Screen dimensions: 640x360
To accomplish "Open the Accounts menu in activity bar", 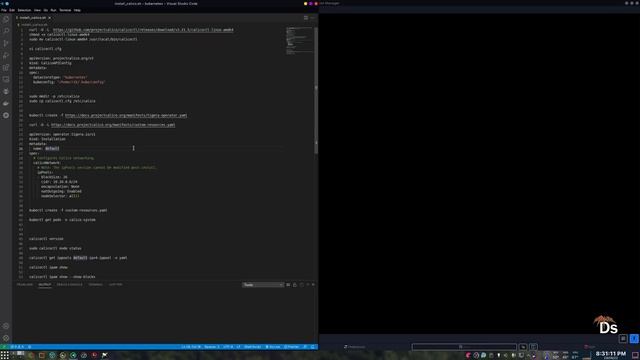I will [6, 326].
